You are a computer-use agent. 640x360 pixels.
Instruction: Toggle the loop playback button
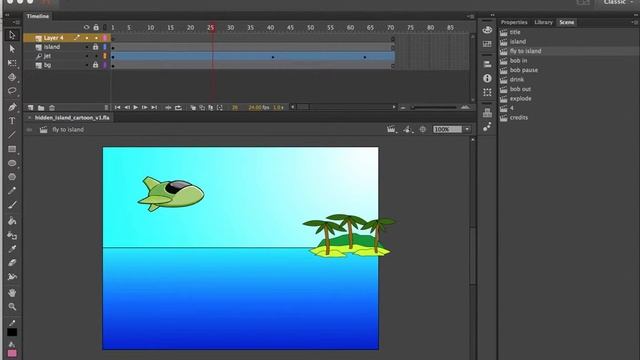(x=178, y=108)
